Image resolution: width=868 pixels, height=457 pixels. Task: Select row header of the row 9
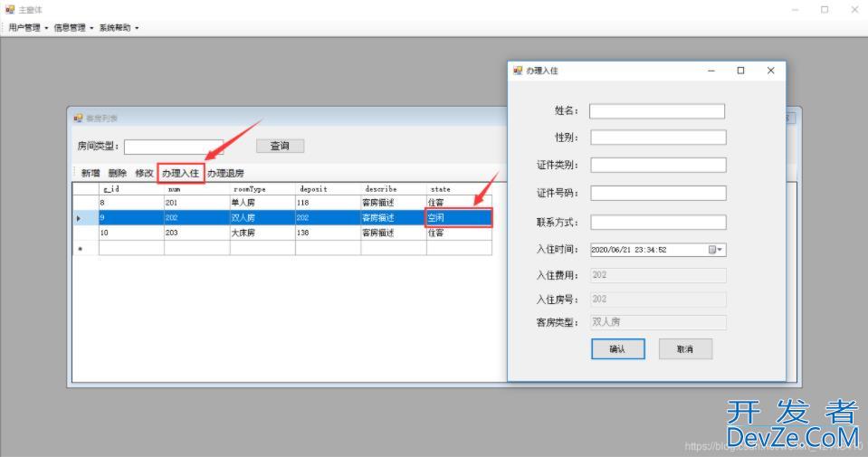tap(85, 217)
